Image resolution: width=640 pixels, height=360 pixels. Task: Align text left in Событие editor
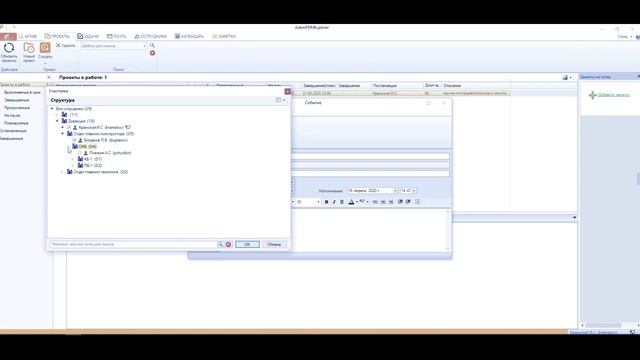point(375,202)
